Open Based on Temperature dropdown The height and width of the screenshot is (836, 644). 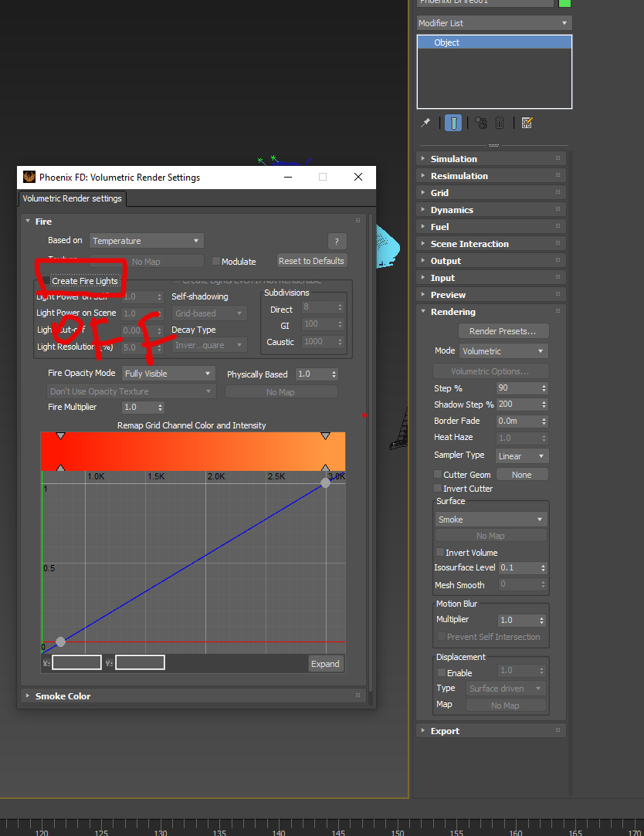[x=147, y=241]
